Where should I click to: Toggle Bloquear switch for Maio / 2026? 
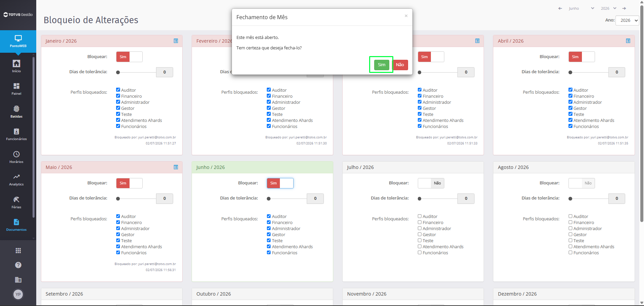click(129, 183)
